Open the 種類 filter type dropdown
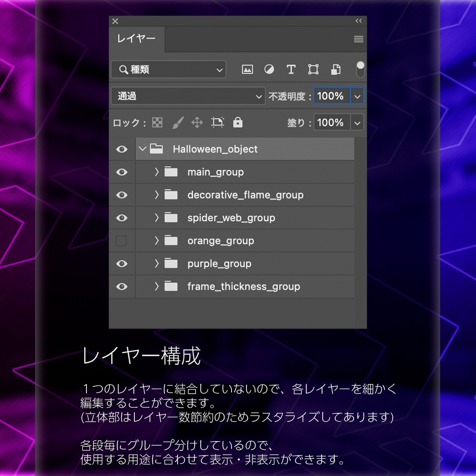The height and width of the screenshot is (476, 476). (x=168, y=70)
